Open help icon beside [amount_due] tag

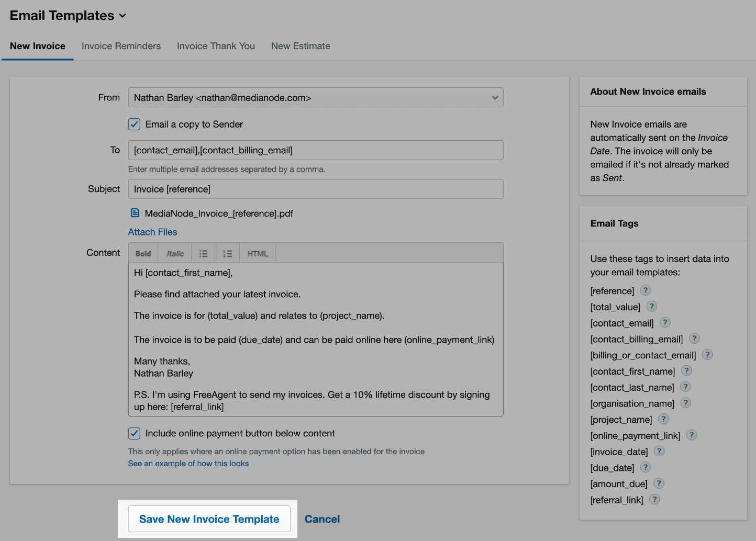[659, 483]
